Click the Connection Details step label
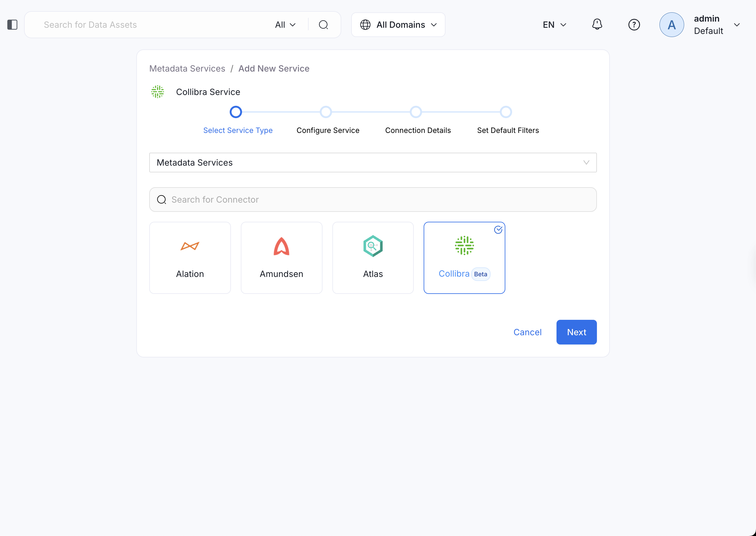The height and width of the screenshot is (536, 756). pos(418,130)
